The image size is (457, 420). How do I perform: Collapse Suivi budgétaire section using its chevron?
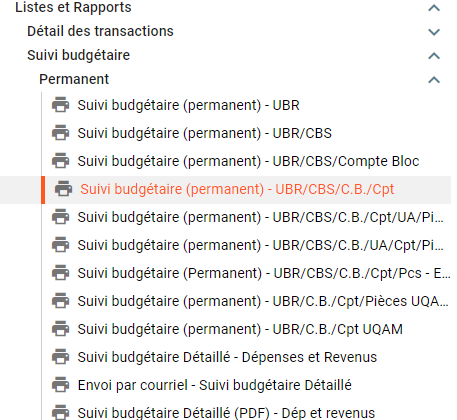click(x=434, y=56)
